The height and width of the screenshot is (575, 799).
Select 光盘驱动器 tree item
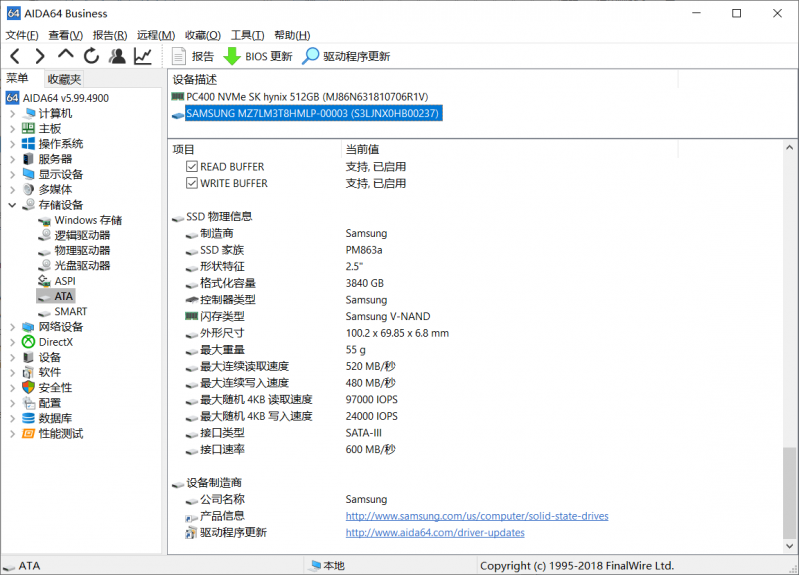pos(82,266)
